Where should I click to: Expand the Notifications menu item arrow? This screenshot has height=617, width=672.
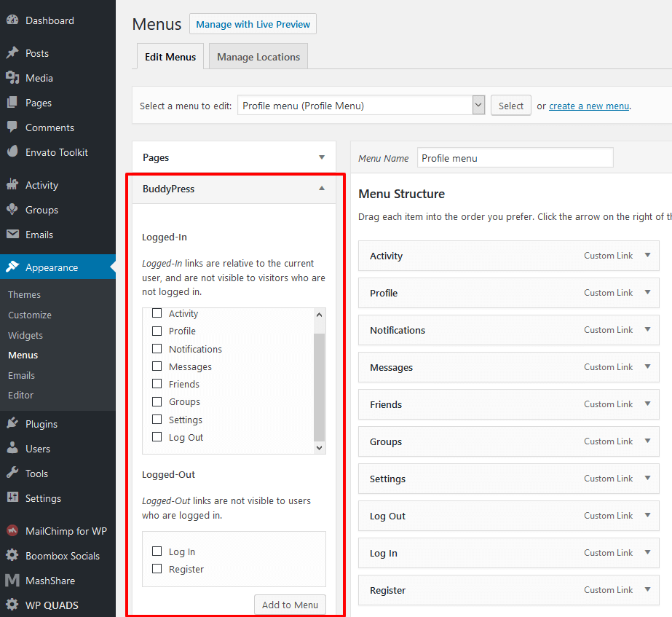(647, 329)
